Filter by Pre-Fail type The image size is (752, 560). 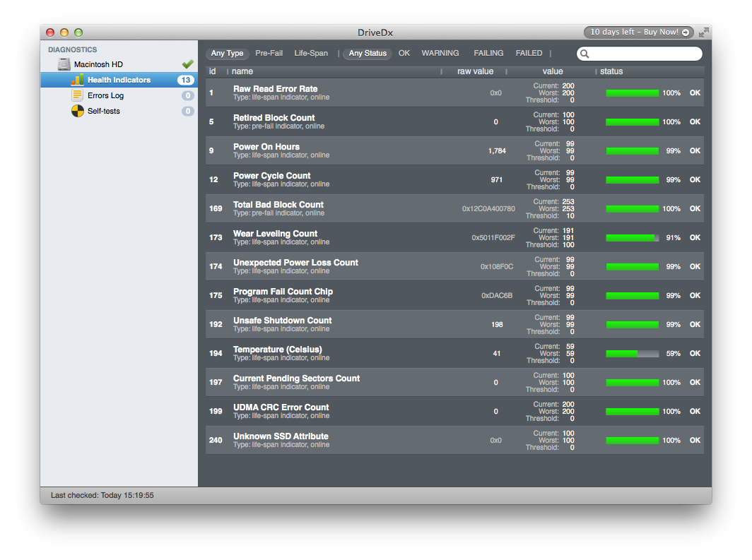pyautogui.click(x=269, y=53)
